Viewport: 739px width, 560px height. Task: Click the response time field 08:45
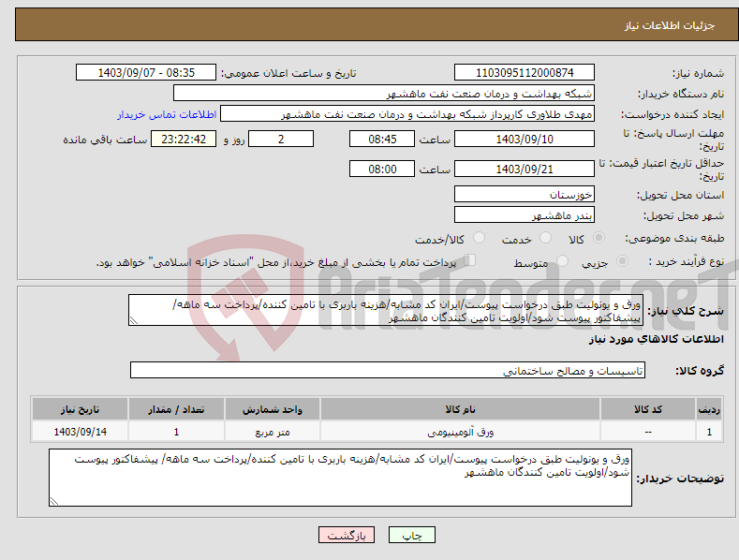click(x=382, y=139)
